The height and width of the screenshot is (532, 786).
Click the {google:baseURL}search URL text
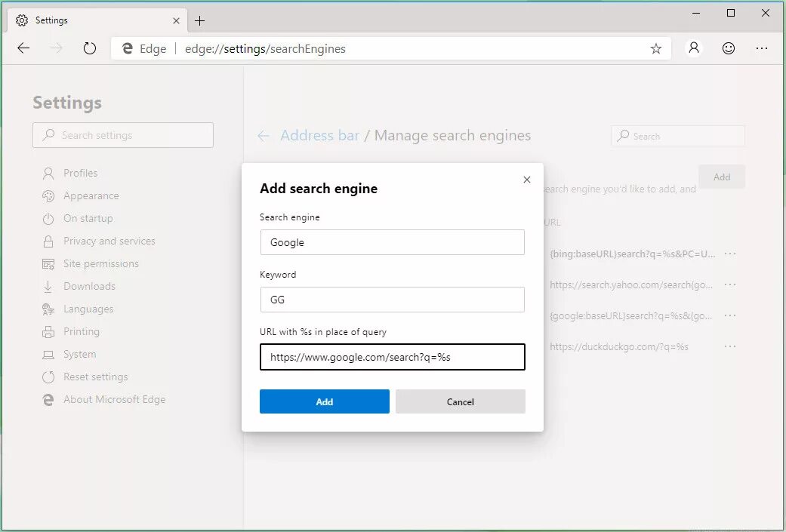point(630,316)
